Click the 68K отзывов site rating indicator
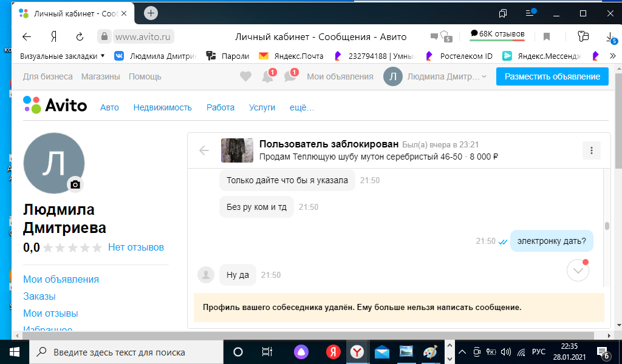The height and width of the screenshot is (364, 622). click(497, 35)
